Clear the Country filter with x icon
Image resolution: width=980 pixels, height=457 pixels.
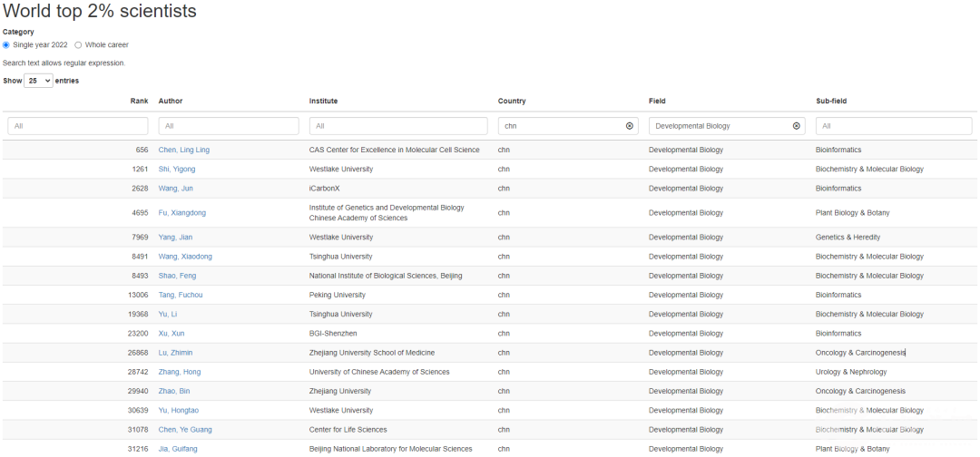click(630, 126)
